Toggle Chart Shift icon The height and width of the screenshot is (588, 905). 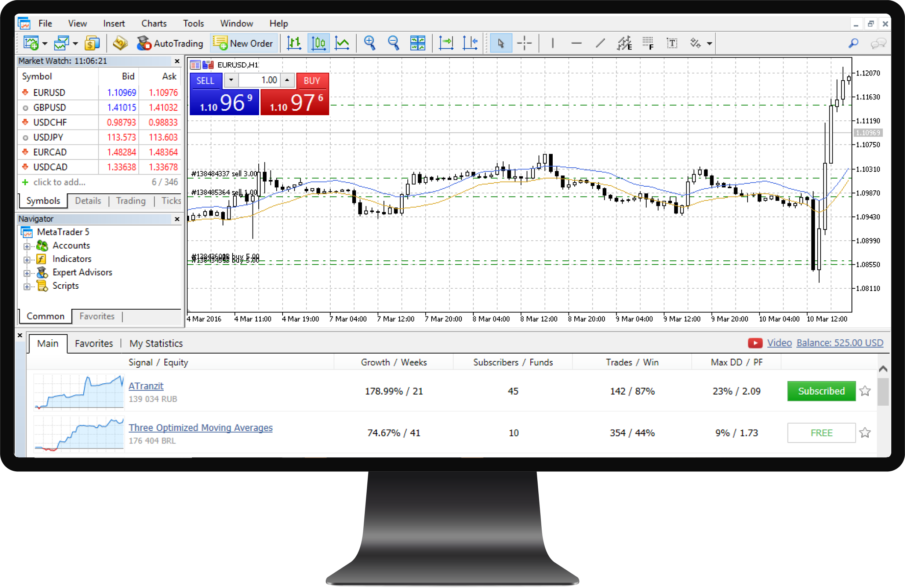470,43
